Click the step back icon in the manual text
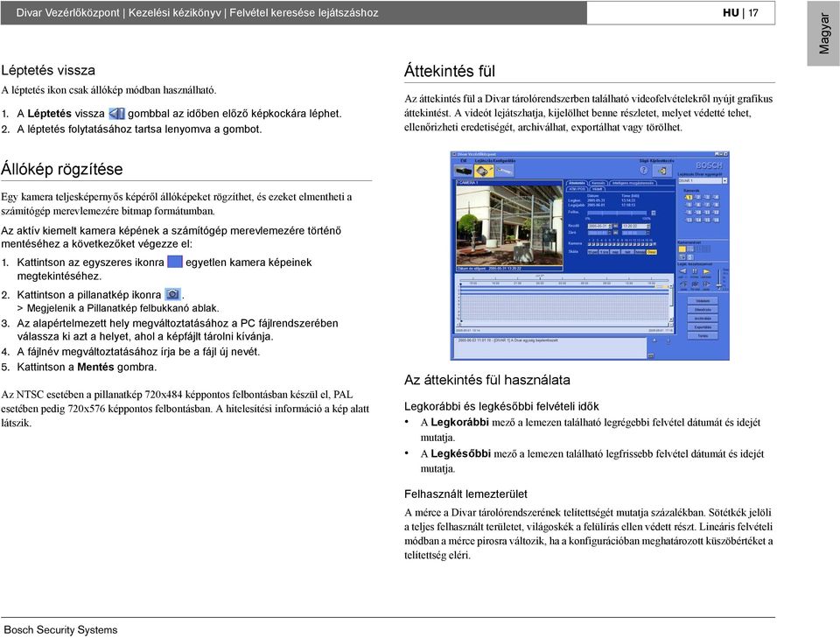840x638 pixels. (116, 114)
